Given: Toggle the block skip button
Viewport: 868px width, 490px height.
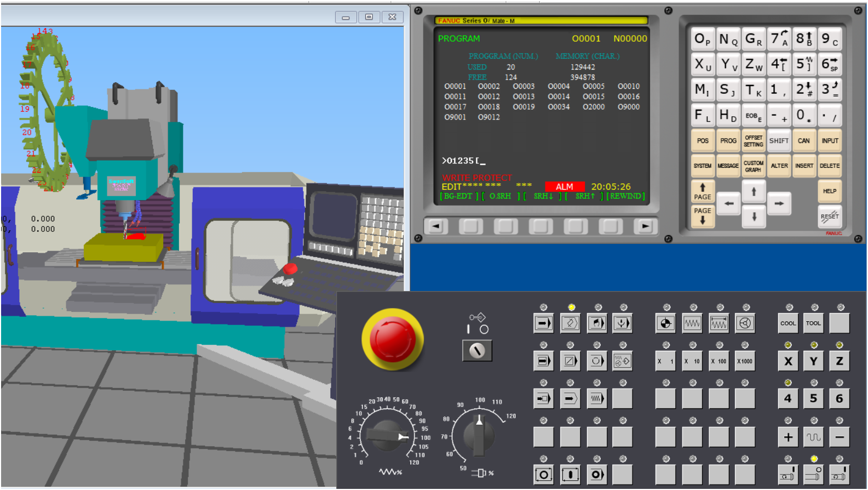Looking at the screenshot, I should click(570, 361).
